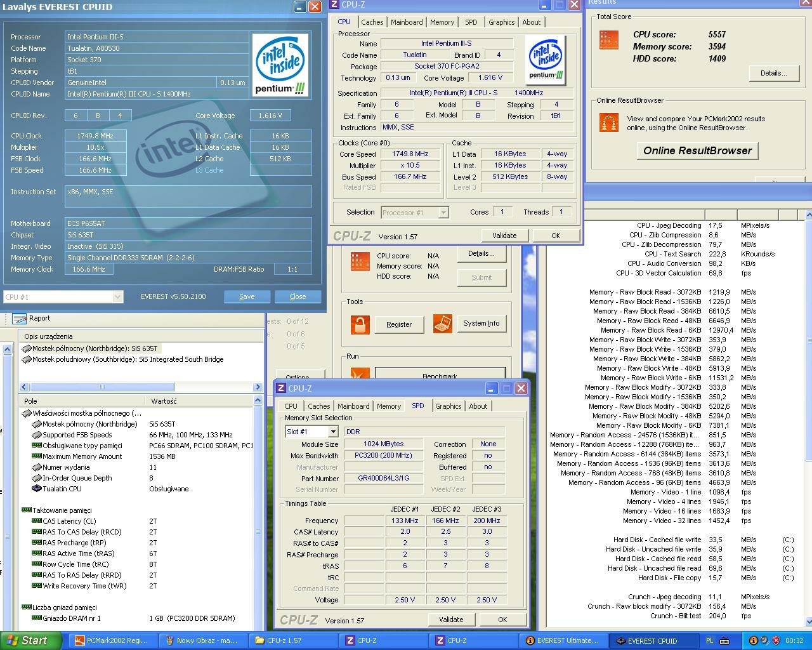Open the keyboard tray icon in taskbar
Image resolution: width=812 pixels, height=650 pixels.
pyautogui.click(x=724, y=641)
